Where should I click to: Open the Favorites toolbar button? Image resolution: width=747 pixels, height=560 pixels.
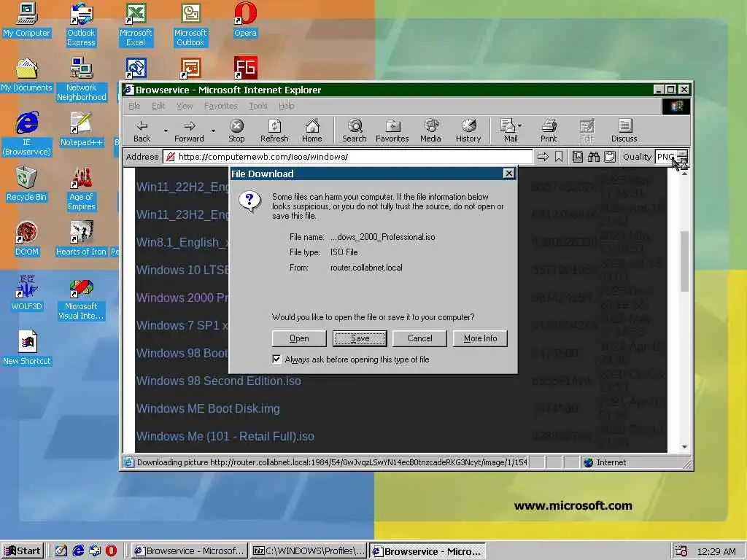pyautogui.click(x=392, y=131)
